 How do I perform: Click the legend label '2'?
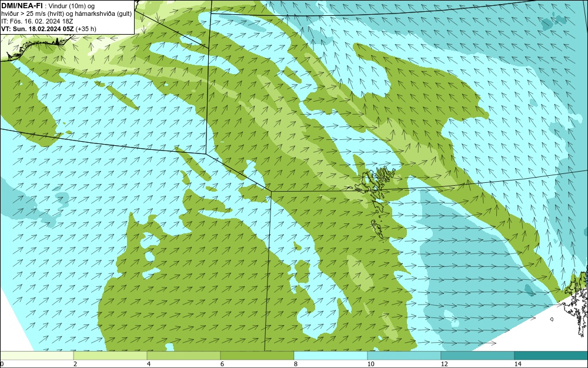[x=75, y=364]
